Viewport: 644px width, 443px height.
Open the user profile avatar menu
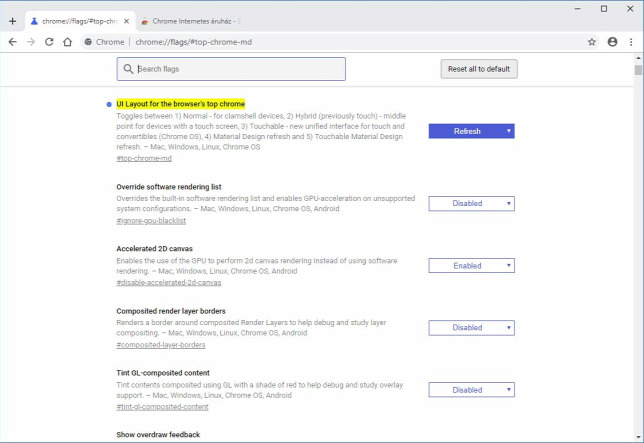tap(612, 42)
